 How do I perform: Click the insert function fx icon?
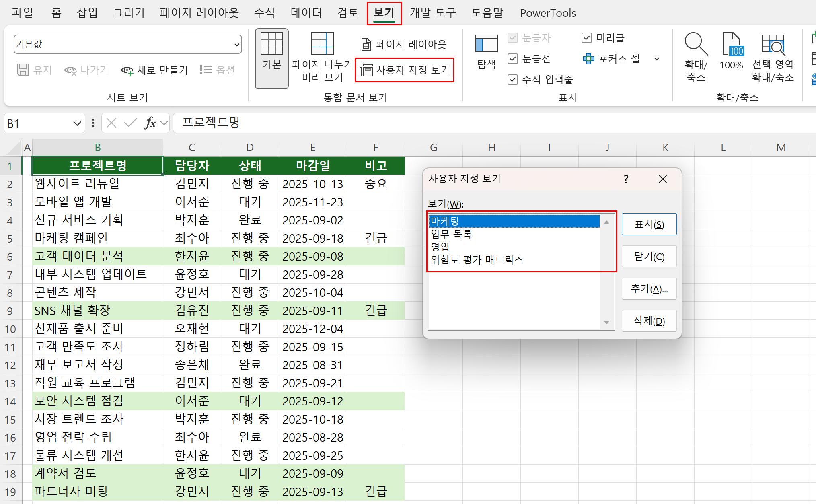point(150,123)
